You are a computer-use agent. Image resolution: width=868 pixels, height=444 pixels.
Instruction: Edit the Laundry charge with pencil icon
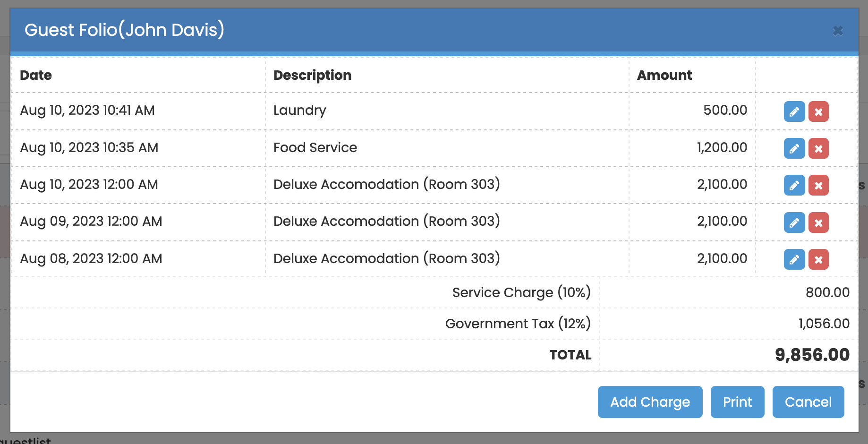point(794,112)
